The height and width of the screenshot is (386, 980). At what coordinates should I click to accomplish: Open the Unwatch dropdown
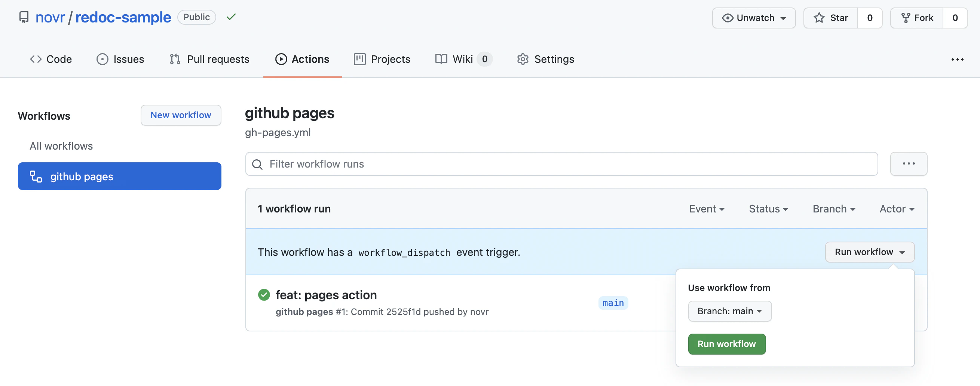754,18
